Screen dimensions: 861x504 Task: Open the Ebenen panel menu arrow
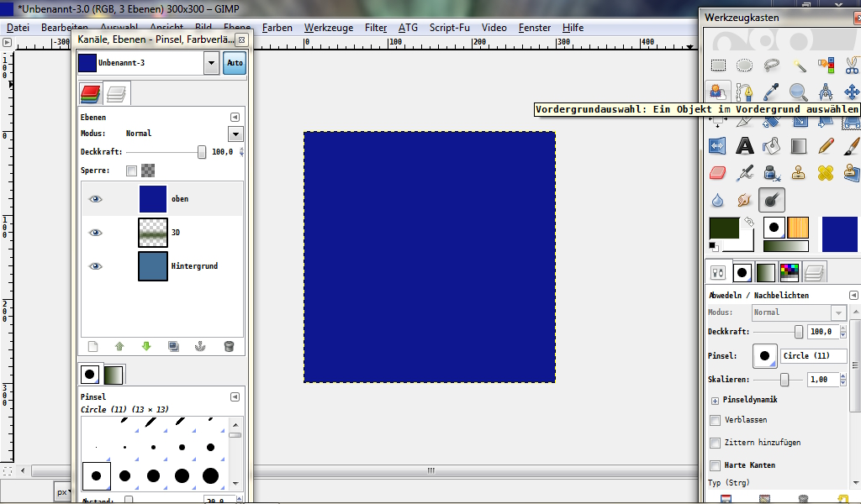(x=235, y=118)
